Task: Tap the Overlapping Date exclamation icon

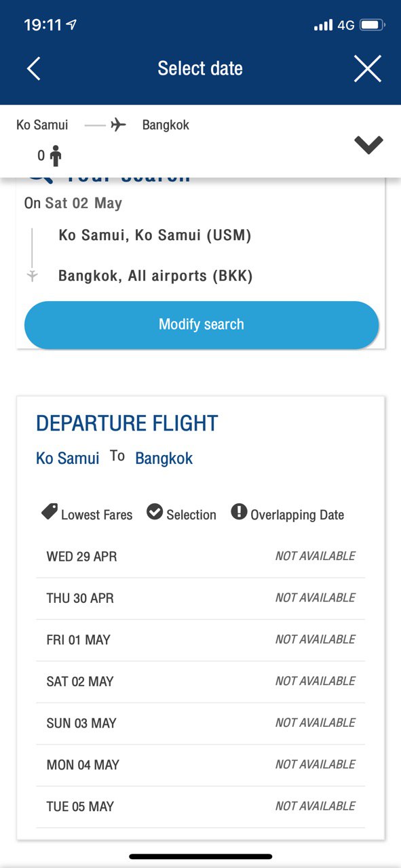Action: pos(239,511)
